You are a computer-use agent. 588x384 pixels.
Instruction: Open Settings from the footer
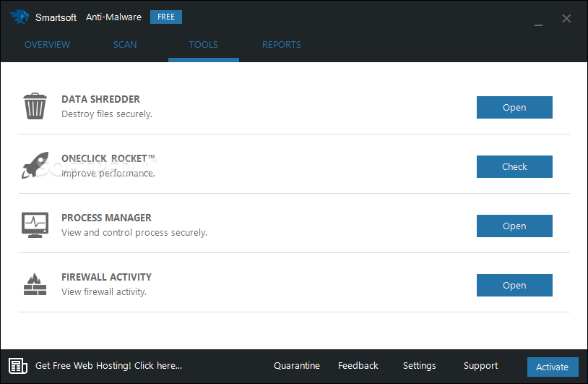click(419, 366)
